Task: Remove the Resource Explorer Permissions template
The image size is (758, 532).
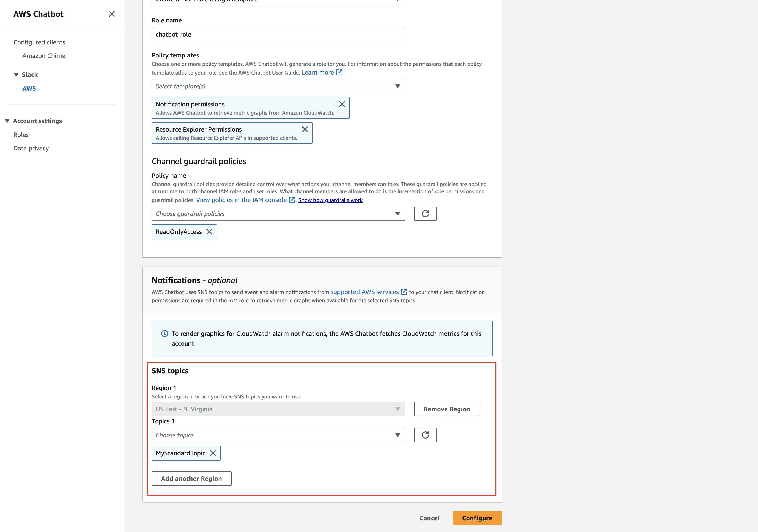Action: pyautogui.click(x=305, y=130)
